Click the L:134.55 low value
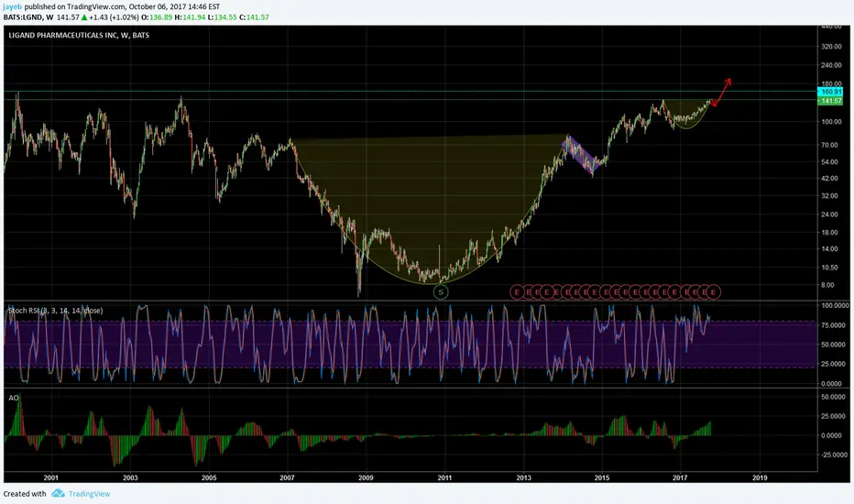This screenshot has height=504, width=854. [x=223, y=16]
